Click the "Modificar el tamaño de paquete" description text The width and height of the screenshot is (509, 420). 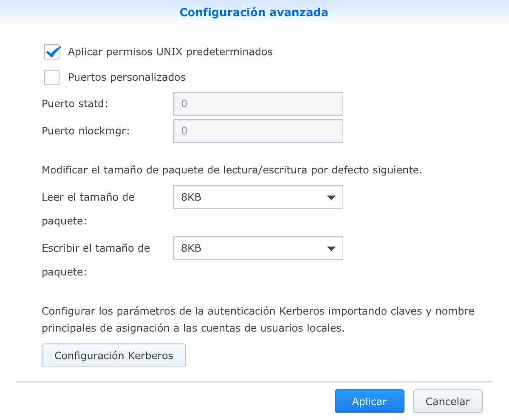click(232, 170)
